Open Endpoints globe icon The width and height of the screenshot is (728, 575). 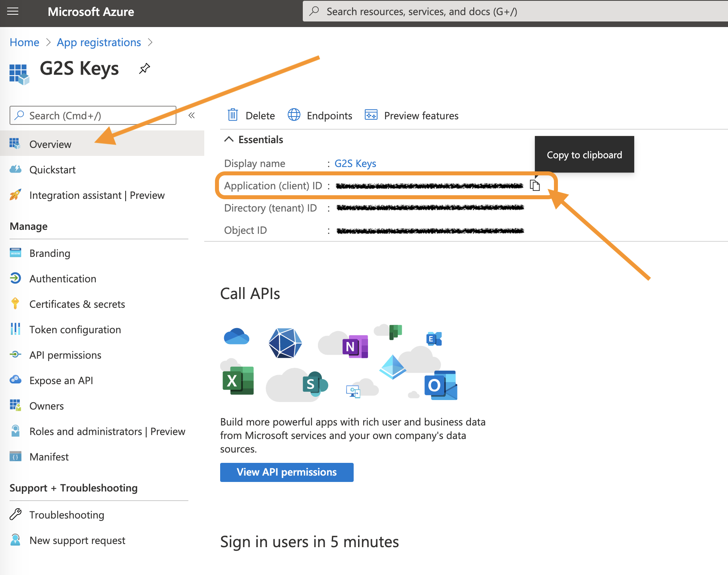click(x=294, y=115)
